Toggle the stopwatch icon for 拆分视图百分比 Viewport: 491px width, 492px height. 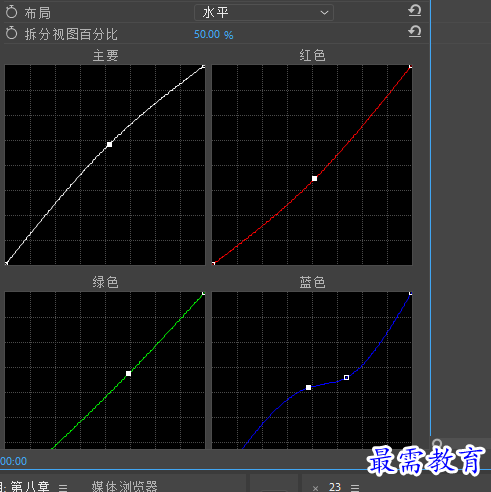pyautogui.click(x=11, y=33)
